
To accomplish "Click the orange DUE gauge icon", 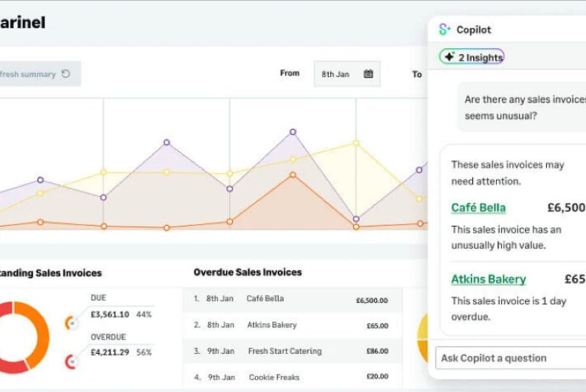I will 72,323.
